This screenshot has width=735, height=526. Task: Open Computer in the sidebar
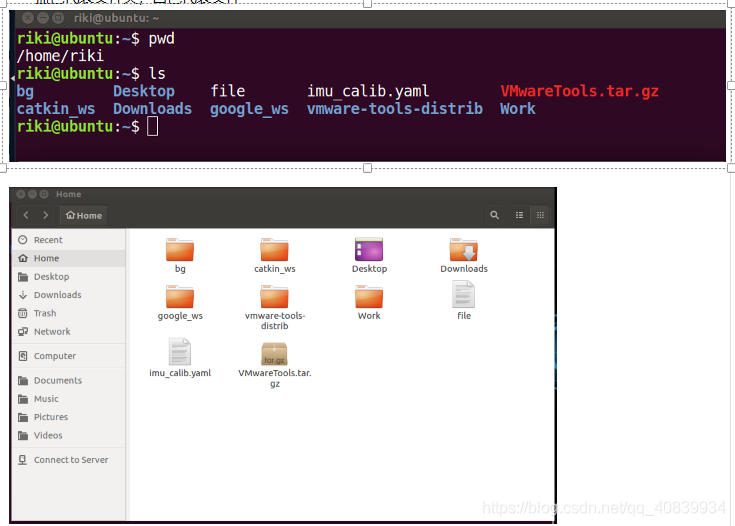click(x=69, y=356)
